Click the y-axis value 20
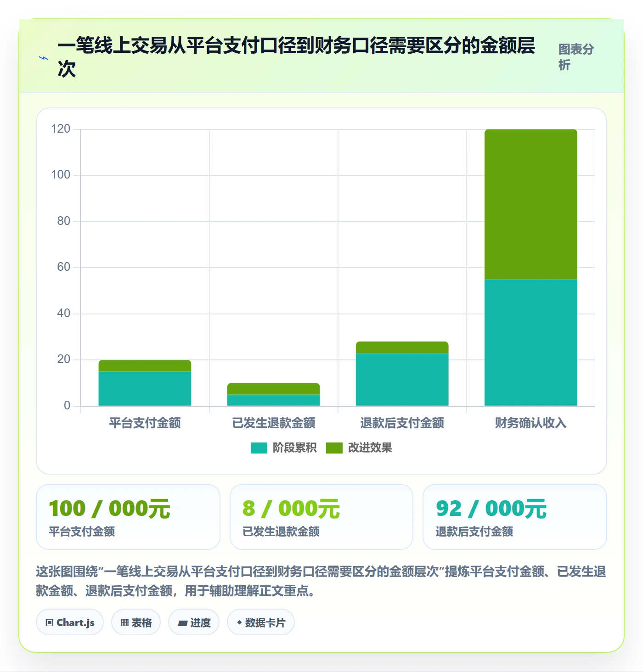Viewport: 643px width, 672px height. point(64,359)
